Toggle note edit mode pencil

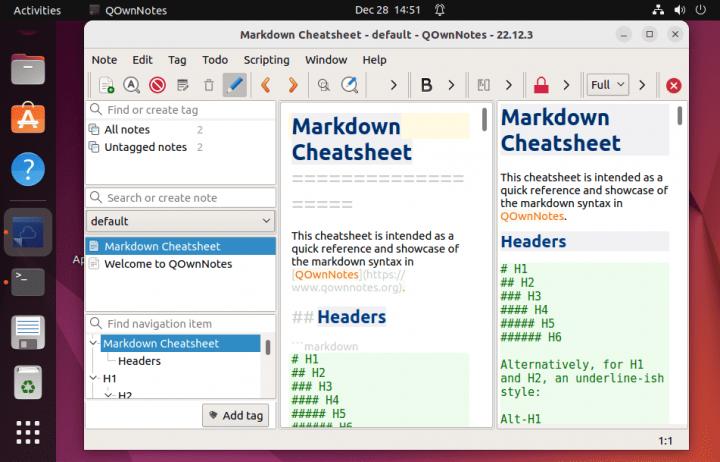235,85
